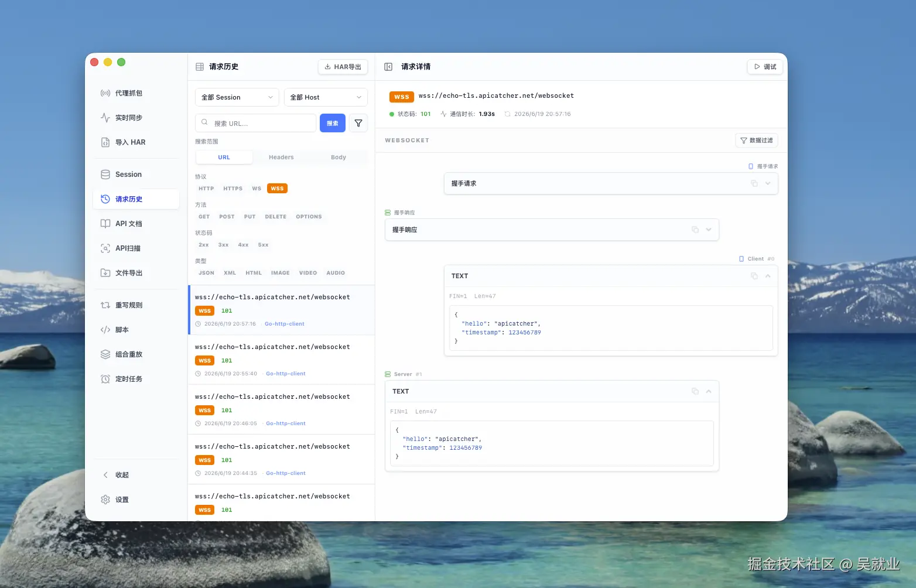Switch search scope to Headers
The image size is (916, 588).
281,158
